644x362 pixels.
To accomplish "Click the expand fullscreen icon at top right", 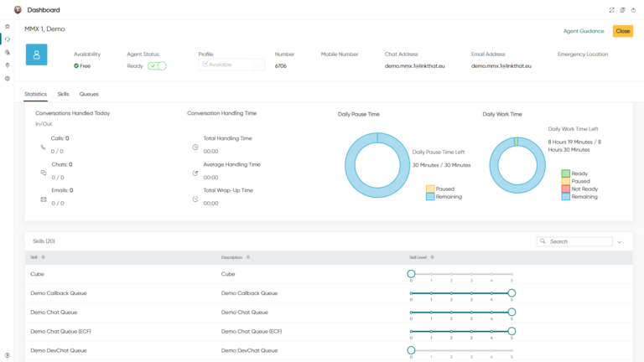I will pos(611,10).
